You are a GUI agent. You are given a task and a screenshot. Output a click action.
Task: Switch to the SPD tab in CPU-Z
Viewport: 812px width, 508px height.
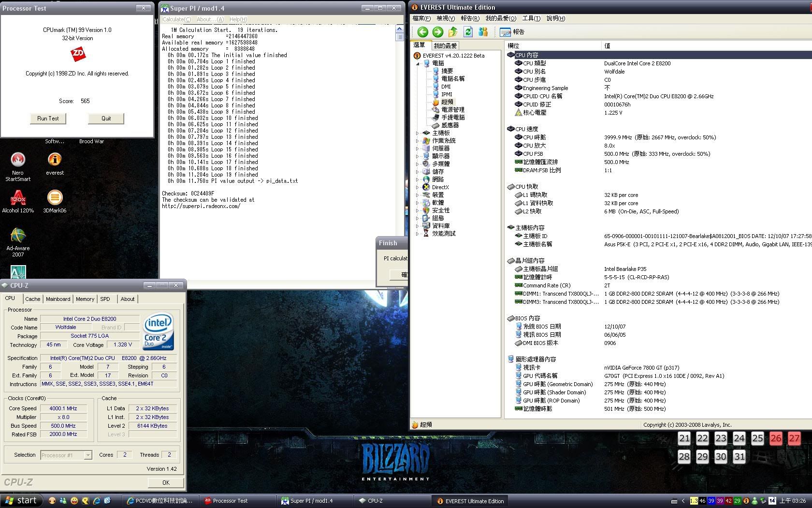(105, 299)
